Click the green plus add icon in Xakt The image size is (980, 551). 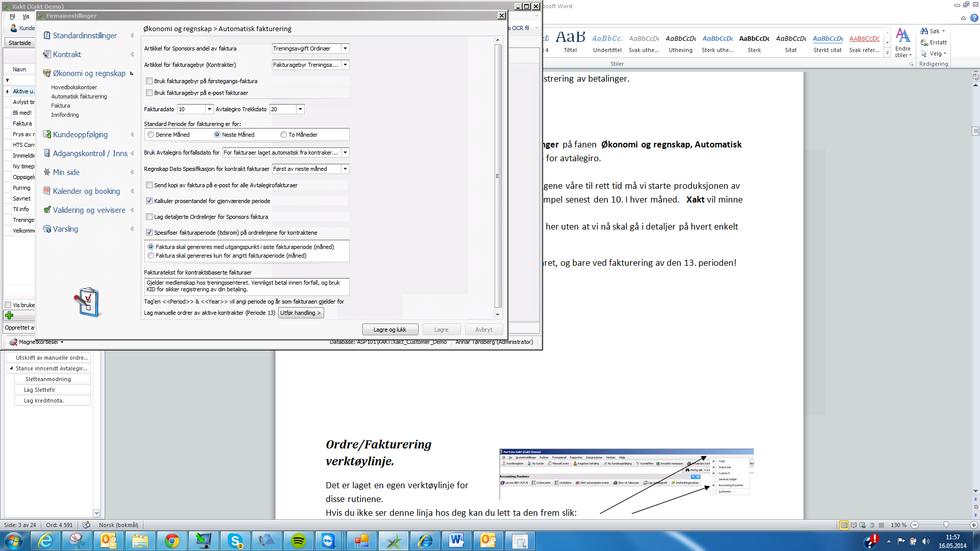[9, 315]
